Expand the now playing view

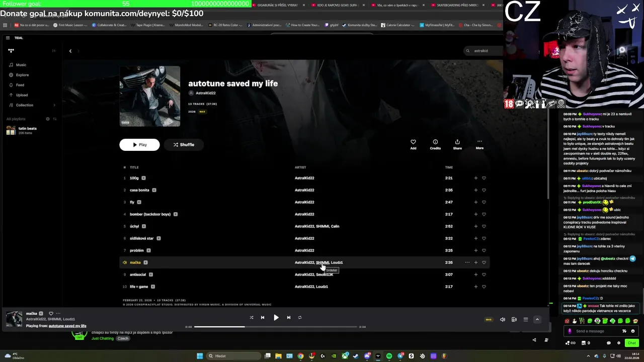(537, 320)
